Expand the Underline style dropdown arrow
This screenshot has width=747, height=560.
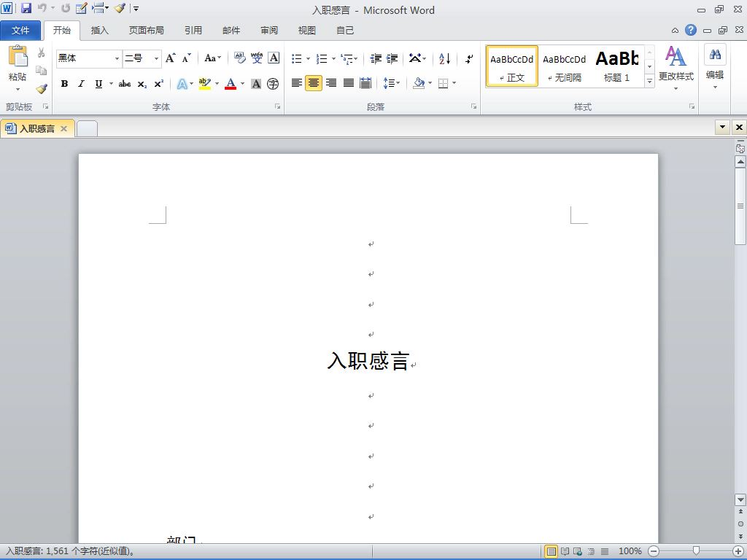pyautogui.click(x=111, y=84)
